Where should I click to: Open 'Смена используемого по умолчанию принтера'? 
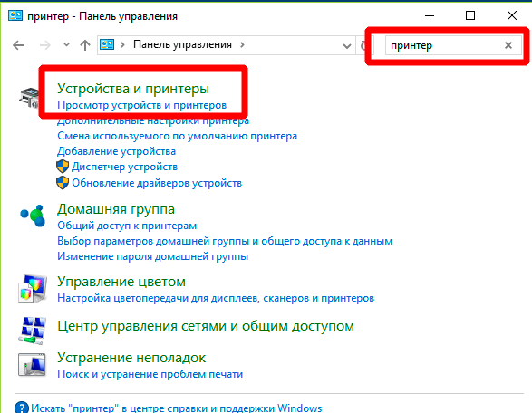pyautogui.click(x=177, y=136)
